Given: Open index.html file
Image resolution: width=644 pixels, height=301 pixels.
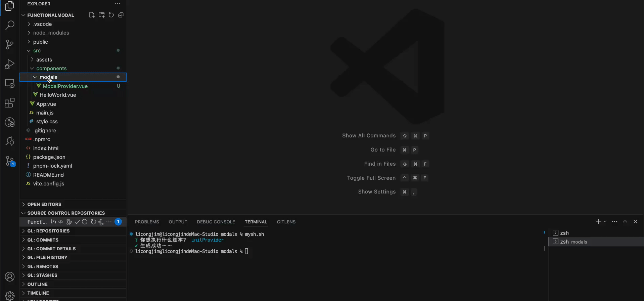Looking at the screenshot, I should 73,148.
